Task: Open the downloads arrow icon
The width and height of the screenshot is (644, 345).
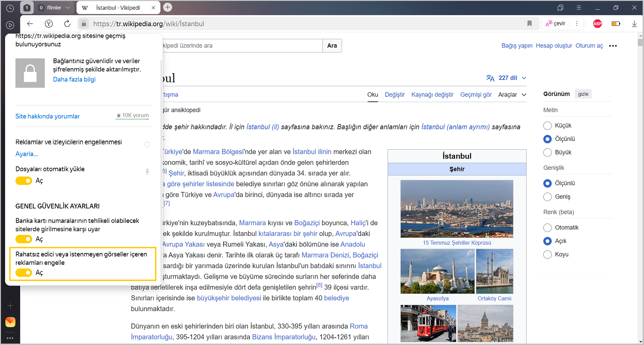Action: point(634,24)
